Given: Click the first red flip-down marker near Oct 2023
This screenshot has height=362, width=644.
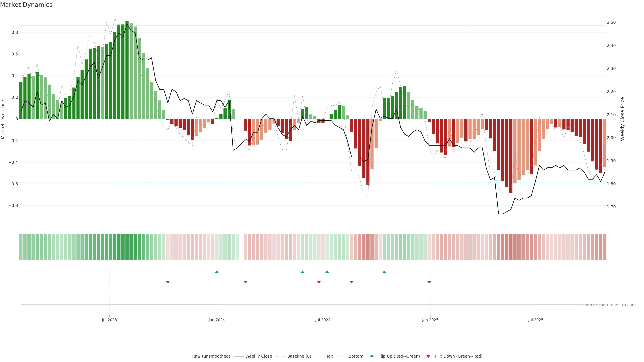Looking at the screenshot, I should [x=168, y=282].
